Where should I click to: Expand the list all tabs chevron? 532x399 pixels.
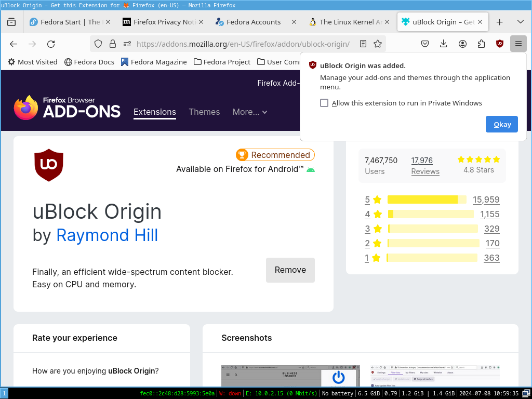[x=520, y=22]
